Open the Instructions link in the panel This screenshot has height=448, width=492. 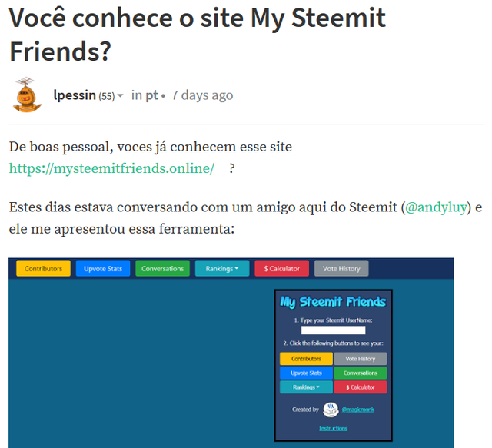(x=333, y=428)
